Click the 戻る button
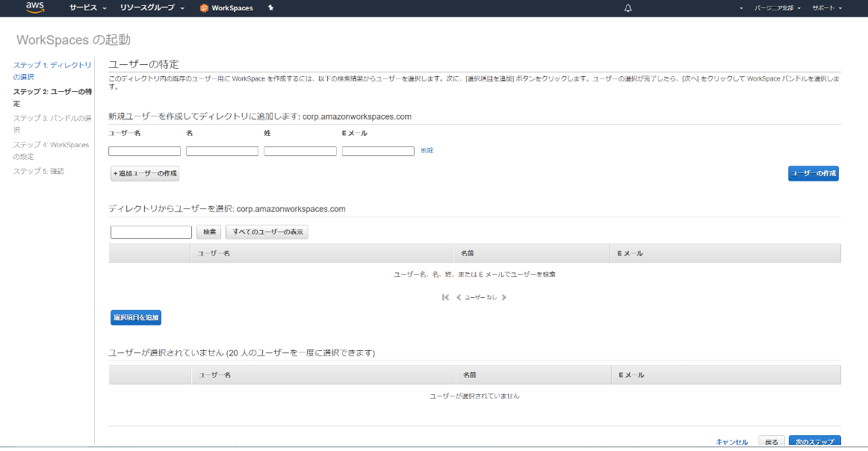The height and width of the screenshot is (451, 868). click(x=772, y=441)
